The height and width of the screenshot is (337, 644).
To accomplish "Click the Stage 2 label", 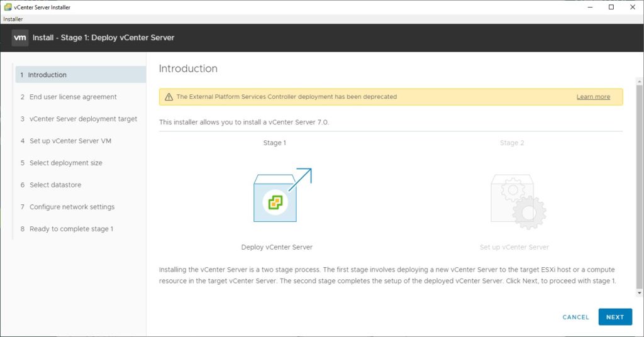I will click(x=512, y=143).
